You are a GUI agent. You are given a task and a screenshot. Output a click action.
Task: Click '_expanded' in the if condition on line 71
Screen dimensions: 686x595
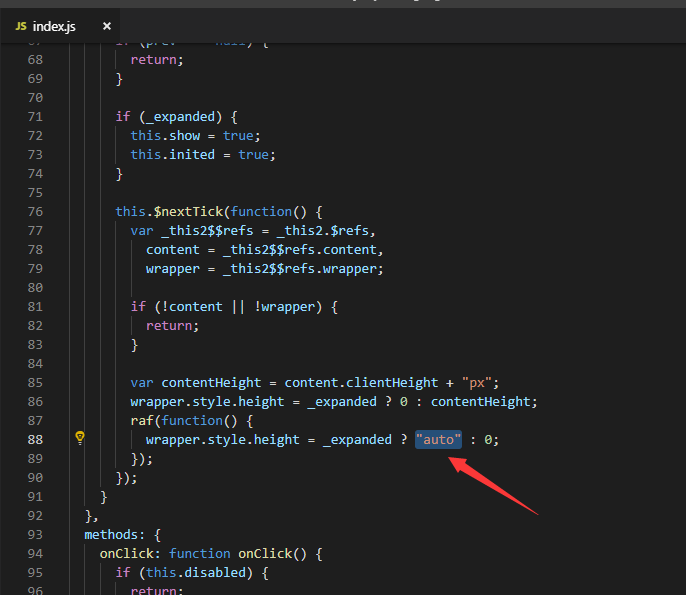pos(181,116)
